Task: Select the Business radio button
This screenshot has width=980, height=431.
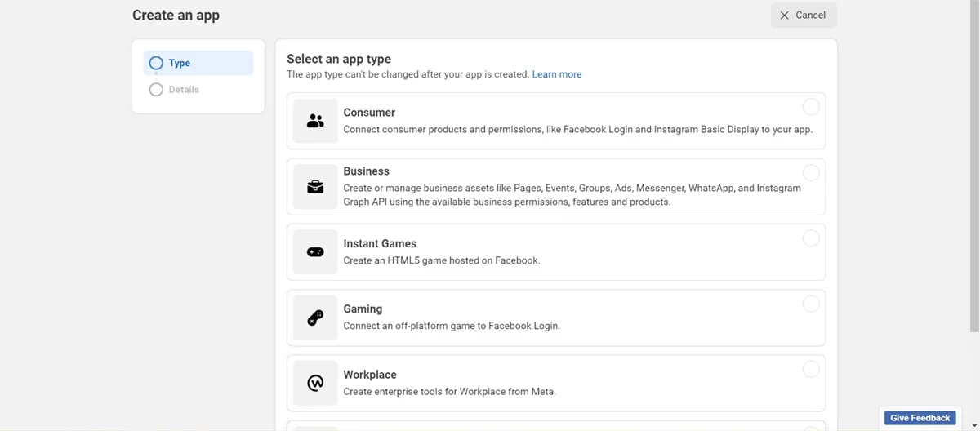Action: pyautogui.click(x=811, y=173)
